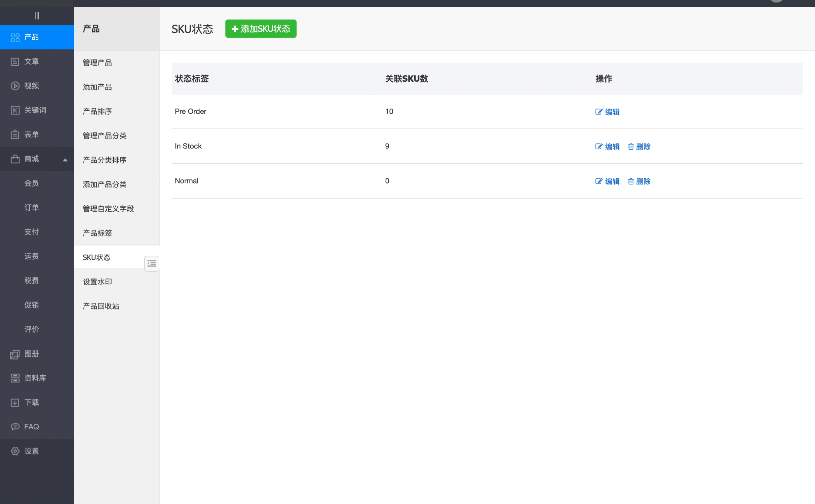This screenshot has width=815, height=504.
Task: Open the 下载 download section icon
Action: (15, 403)
